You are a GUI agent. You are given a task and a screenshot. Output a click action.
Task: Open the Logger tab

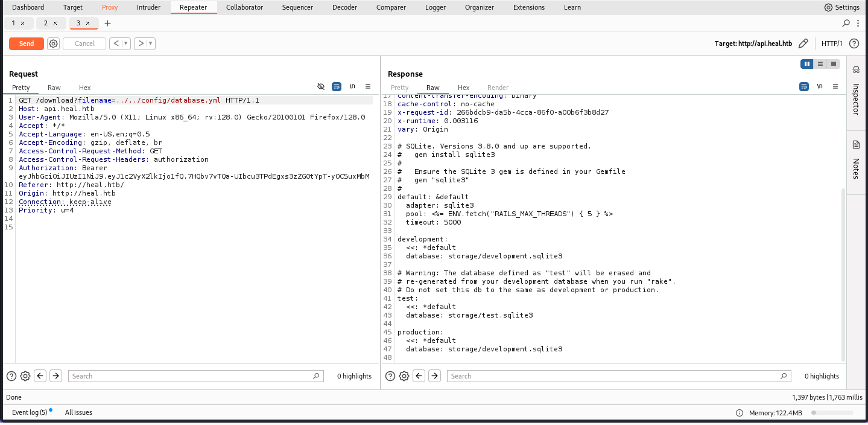435,7
